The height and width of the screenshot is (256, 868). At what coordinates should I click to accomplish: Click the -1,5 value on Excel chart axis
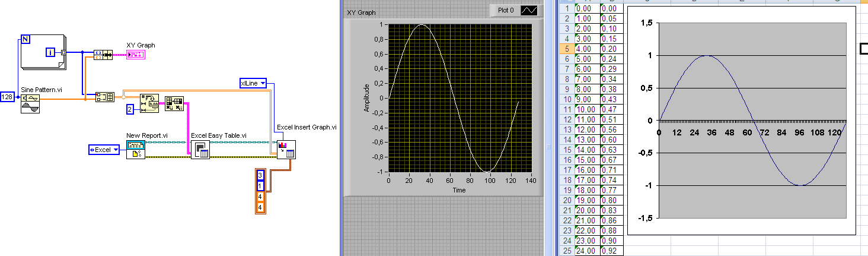(x=645, y=218)
